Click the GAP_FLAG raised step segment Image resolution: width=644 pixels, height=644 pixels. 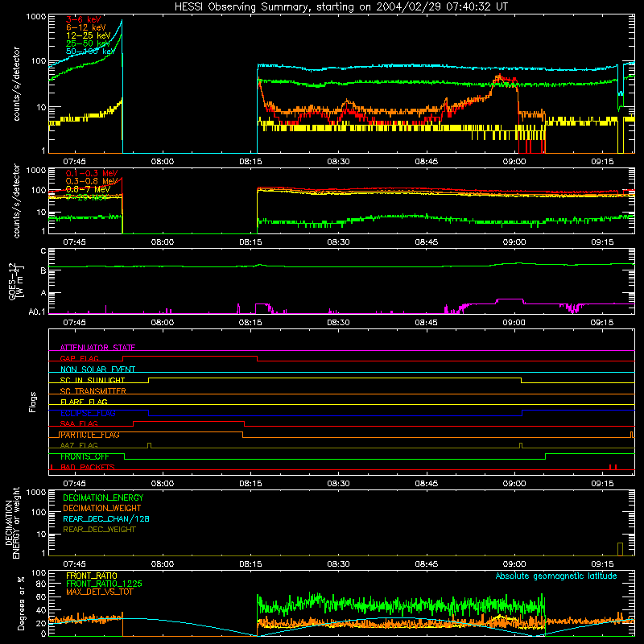(190, 357)
